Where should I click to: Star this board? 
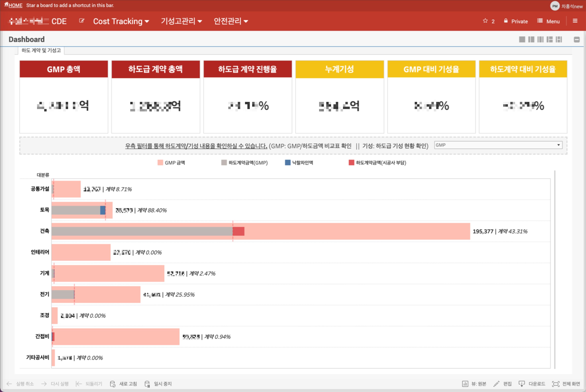pyautogui.click(x=485, y=21)
